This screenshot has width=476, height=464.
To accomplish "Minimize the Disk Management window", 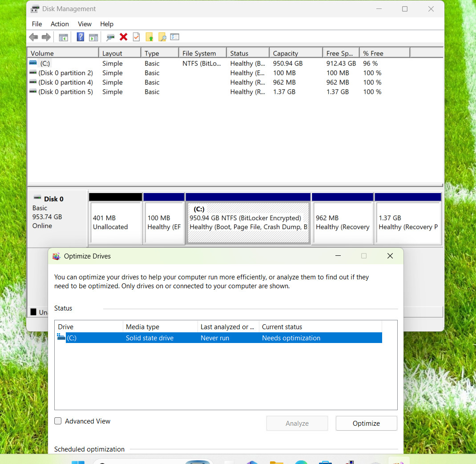I will [379, 9].
